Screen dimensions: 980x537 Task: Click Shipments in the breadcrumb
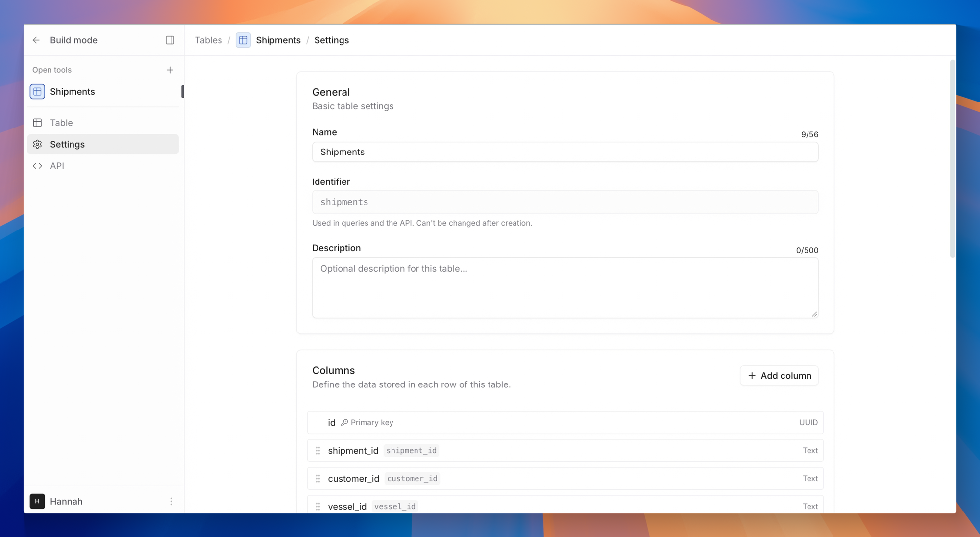[278, 40]
